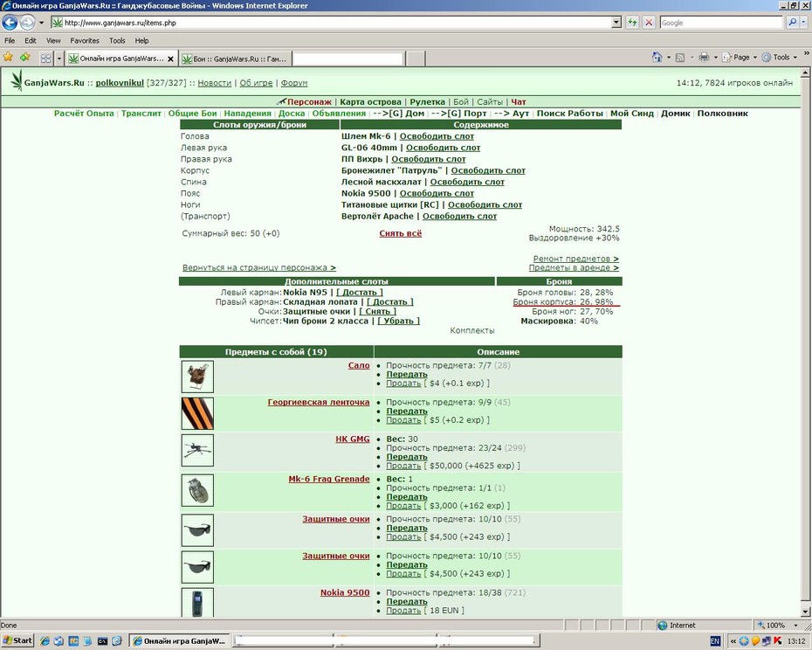This screenshot has height=650, width=812.
Task: Click Убрать for Чип брони 2 класса
Action: [x=398, y=321]
